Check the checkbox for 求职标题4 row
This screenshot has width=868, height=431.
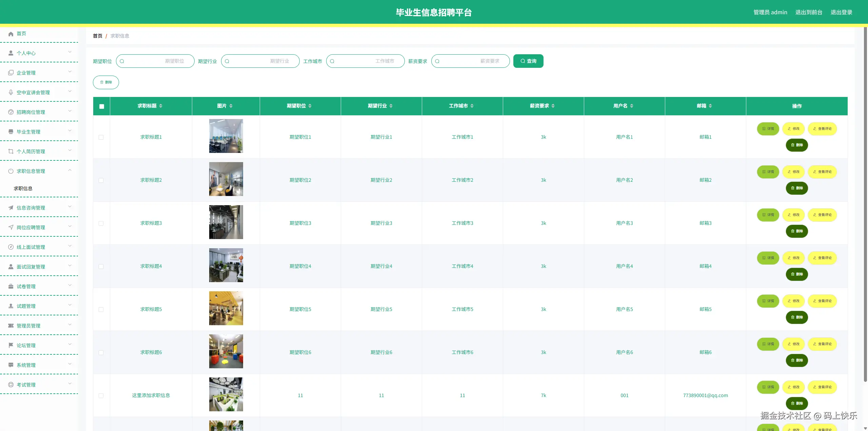pyautogui.click(x=101, y=267)
